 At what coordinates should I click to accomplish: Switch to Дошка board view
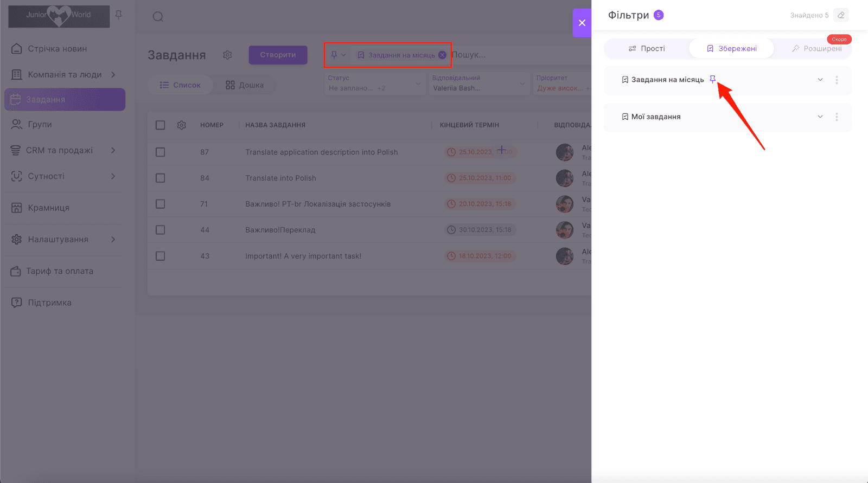click(x=245, y=85)
